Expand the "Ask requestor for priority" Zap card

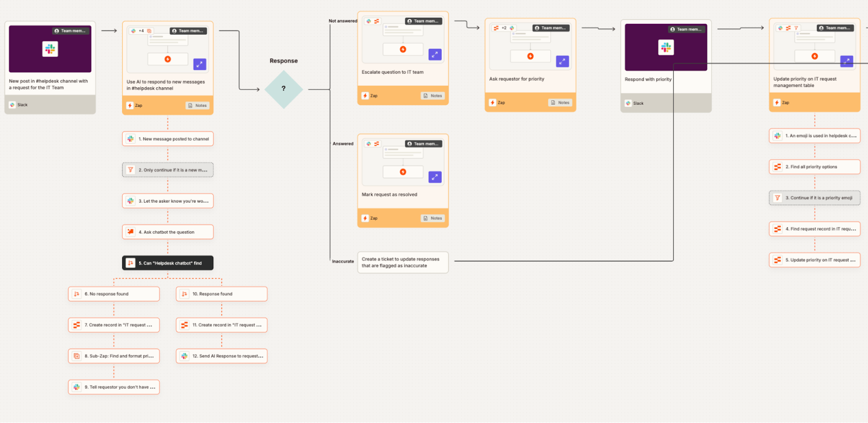pyautogui.click(x=563, y=61)
